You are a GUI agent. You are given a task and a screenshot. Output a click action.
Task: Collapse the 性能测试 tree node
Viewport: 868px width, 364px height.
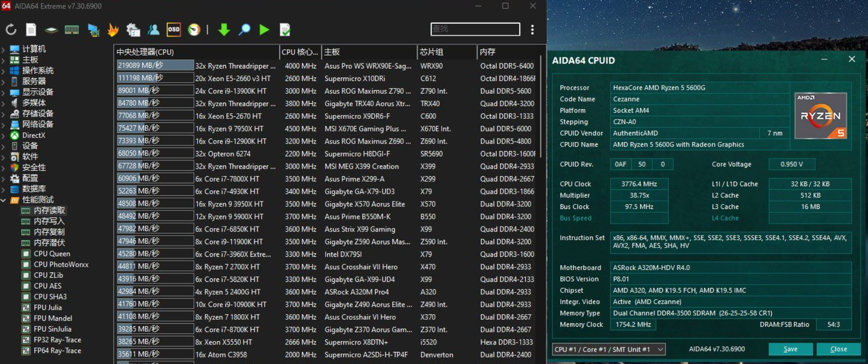4,200
